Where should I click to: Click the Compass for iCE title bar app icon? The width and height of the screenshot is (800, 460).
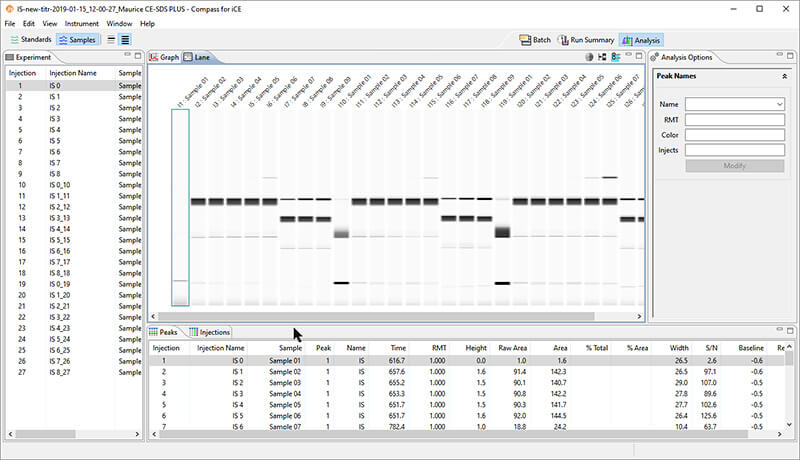pos(9,9)
